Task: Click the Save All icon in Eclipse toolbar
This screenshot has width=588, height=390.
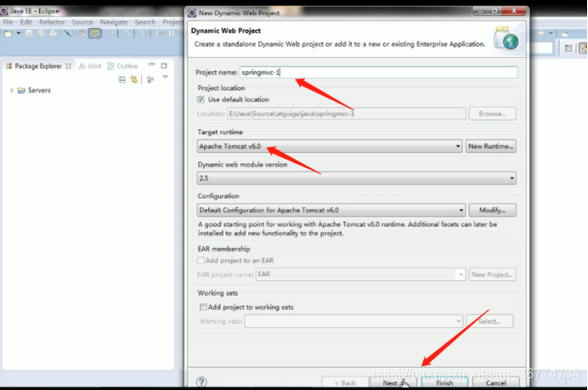Action: pyautogui.click(x=41, y=34)
